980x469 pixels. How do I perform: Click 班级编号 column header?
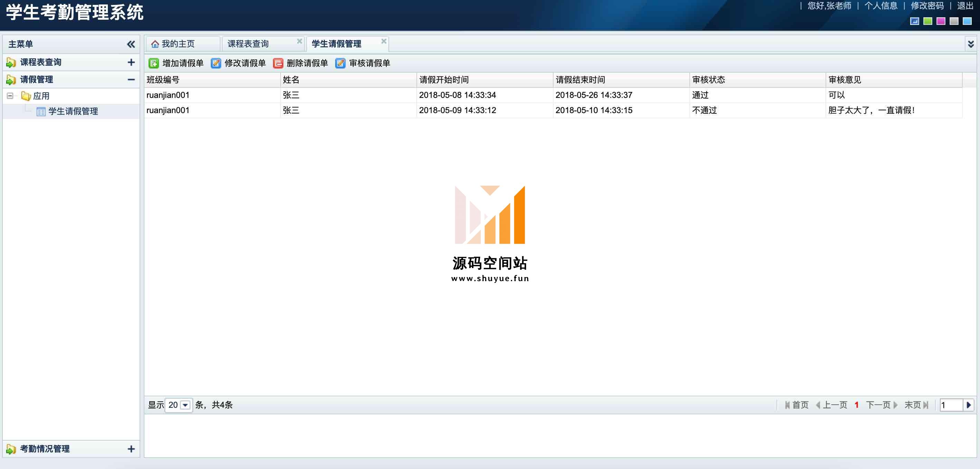(212, 80)
